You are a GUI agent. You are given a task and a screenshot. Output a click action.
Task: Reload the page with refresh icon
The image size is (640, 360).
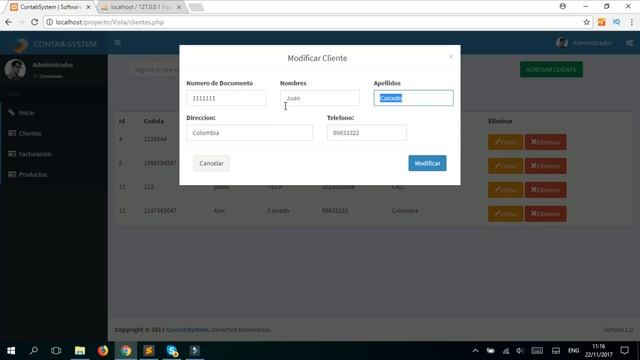(x=35, y=22)
